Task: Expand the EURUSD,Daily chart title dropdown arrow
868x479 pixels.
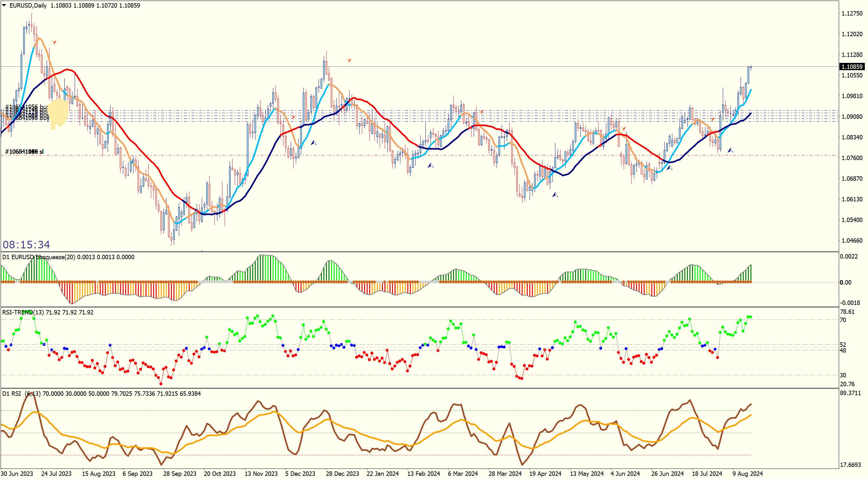Action: [4, 5]
